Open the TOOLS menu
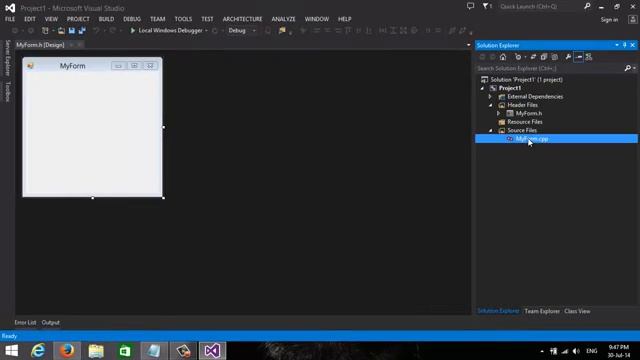The width and height of the screenshot is (640, 360). (x=183, y=19)
